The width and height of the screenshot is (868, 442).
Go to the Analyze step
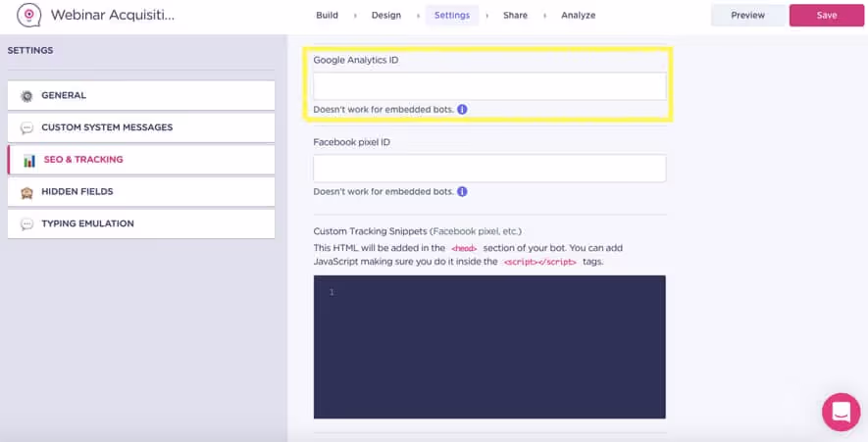[x=579, y=16]
